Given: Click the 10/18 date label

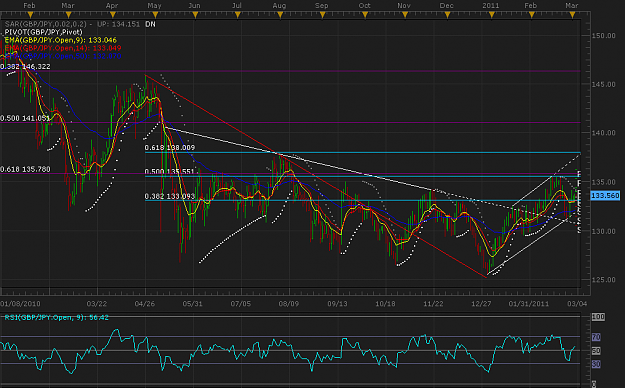Looking at the screenshot, I should (385, 304).
